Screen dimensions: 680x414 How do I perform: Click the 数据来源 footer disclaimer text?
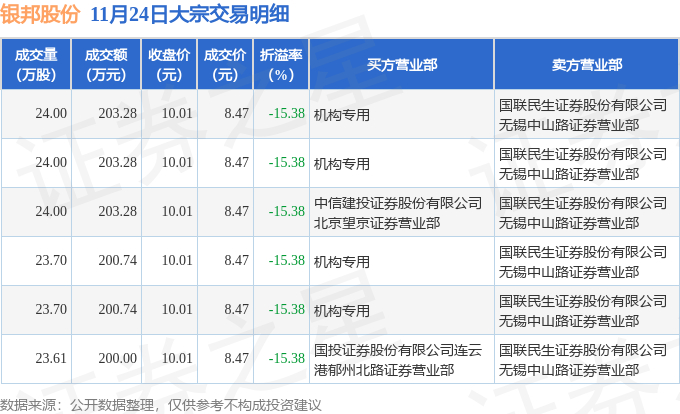pyautogui.click(x=161, y=405)
